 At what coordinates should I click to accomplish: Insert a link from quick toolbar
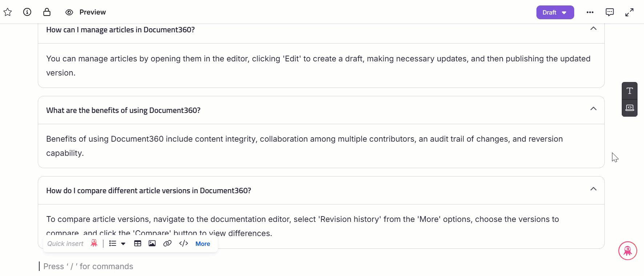(167, 244)
